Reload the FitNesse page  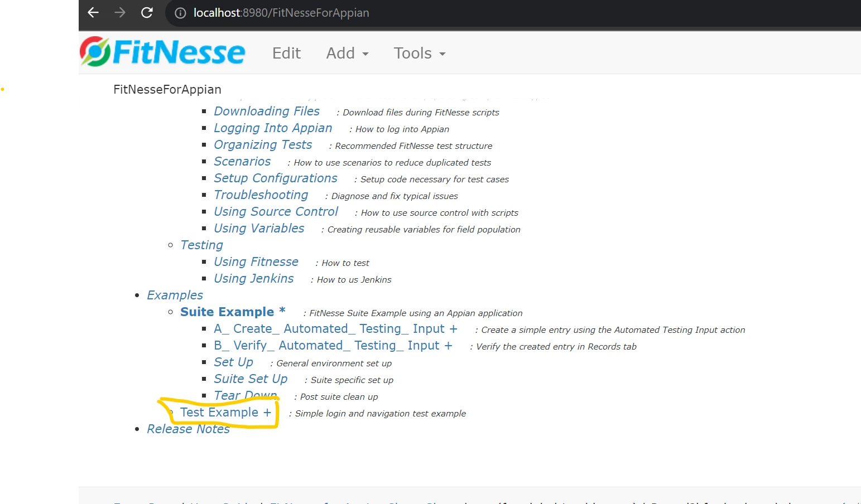point(147,12)
